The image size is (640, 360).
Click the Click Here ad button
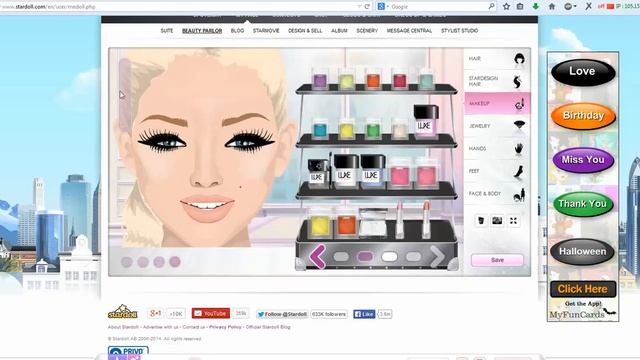583,289
